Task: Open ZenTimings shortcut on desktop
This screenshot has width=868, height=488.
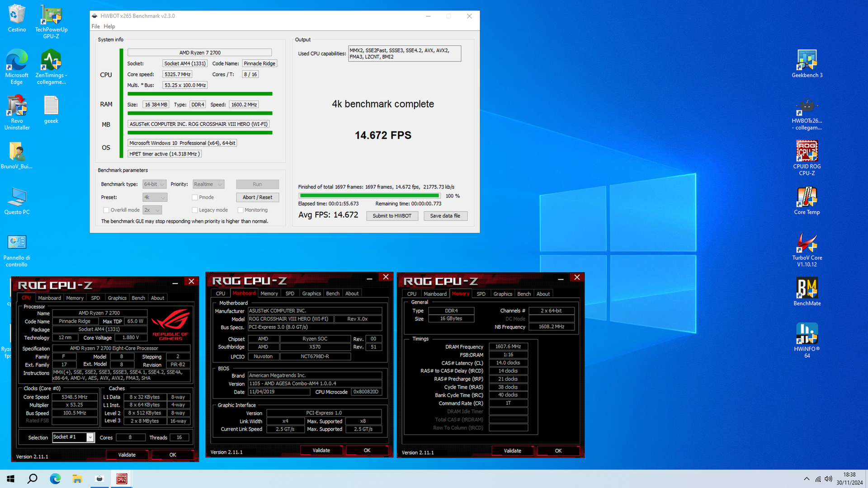Action: click(51, 67)
